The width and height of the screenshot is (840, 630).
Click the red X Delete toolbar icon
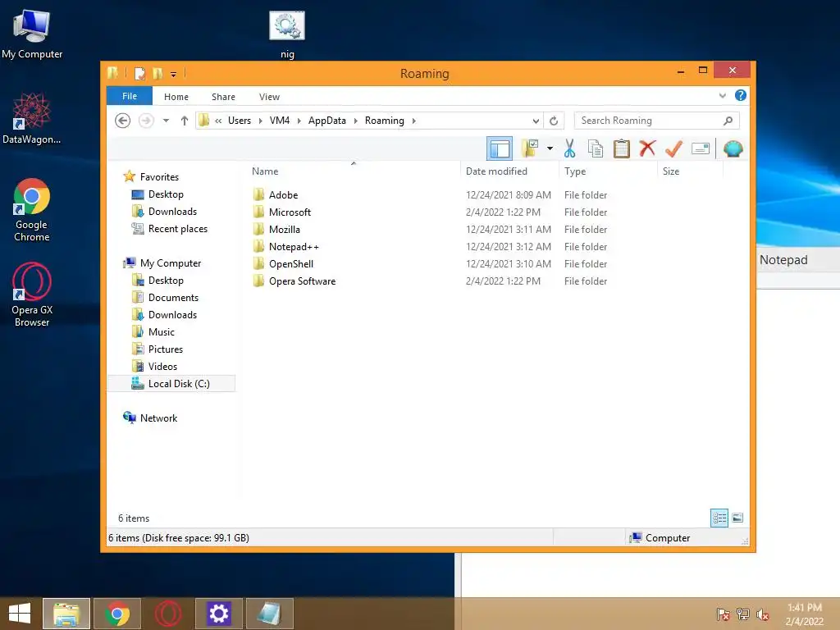click(x=647, y=148)
